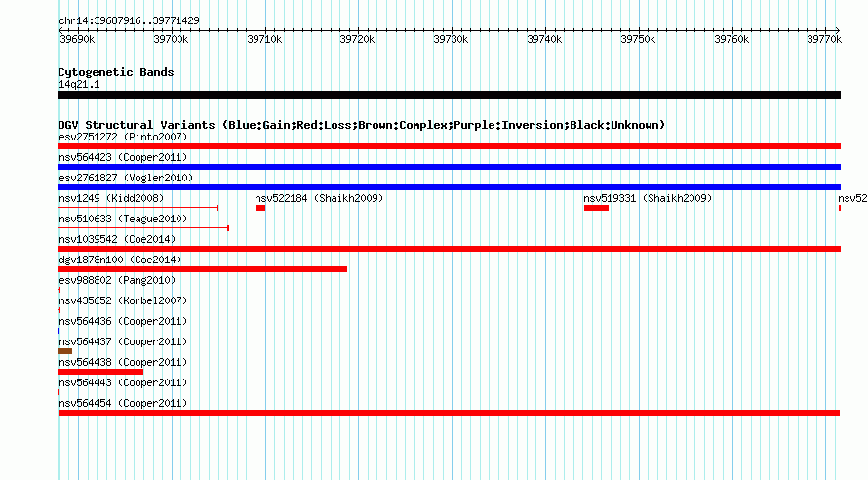Open variant label nsv522184 (Shaikh2009)
868x480 pixels.
[x=319, y=198]
